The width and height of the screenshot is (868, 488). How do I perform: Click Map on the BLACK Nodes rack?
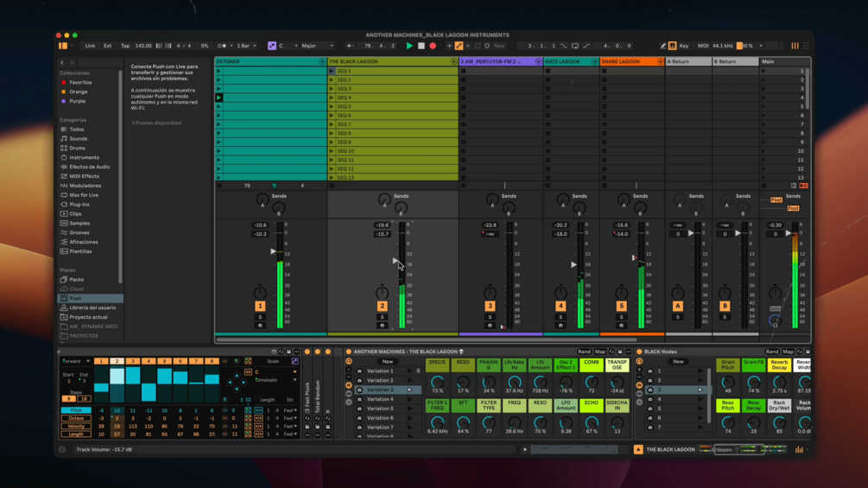point(788,352)
